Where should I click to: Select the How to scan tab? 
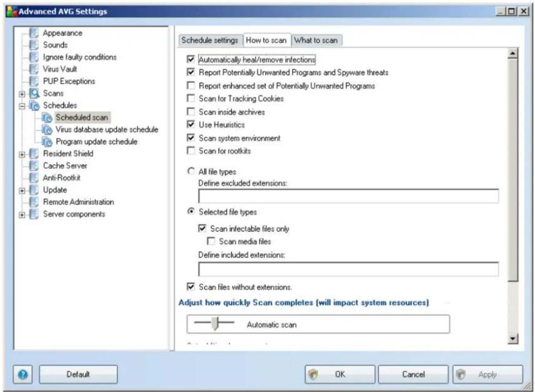pyautogui.click(x=266, y=40)
